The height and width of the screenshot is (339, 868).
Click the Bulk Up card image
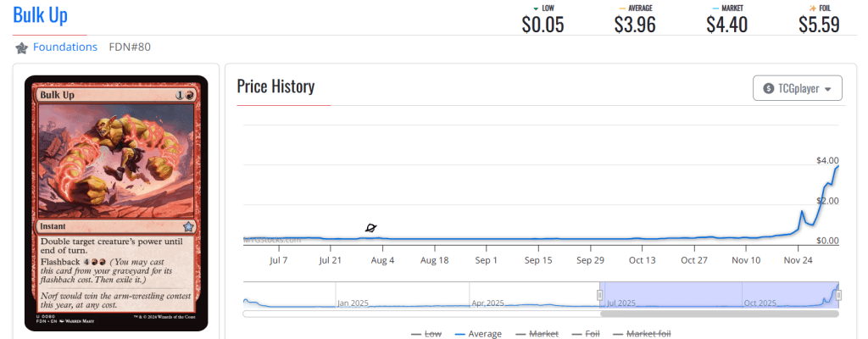click(116, 203)
